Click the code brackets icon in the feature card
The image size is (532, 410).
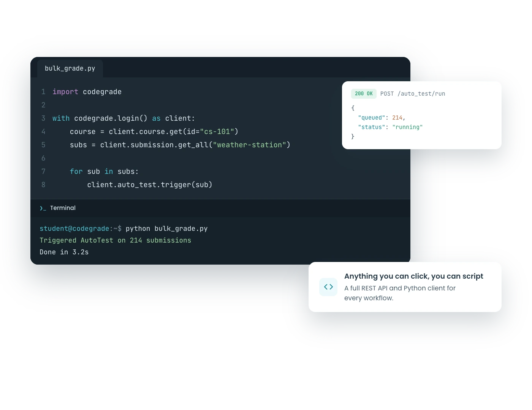tap(328, 287)
